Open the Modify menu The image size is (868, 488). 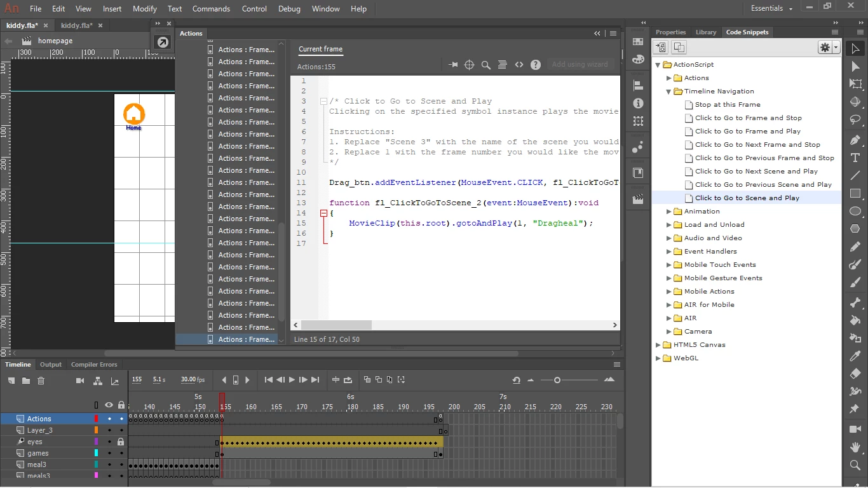point(145,9)
